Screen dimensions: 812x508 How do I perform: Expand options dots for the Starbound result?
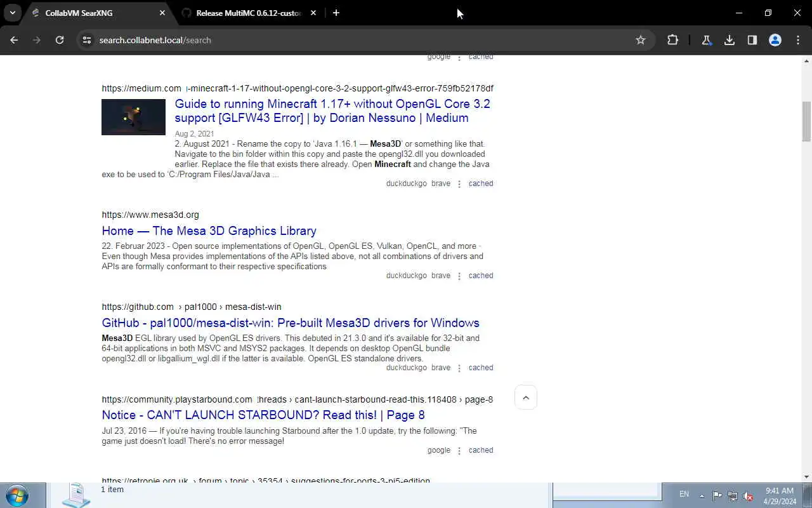coord(459,451)
